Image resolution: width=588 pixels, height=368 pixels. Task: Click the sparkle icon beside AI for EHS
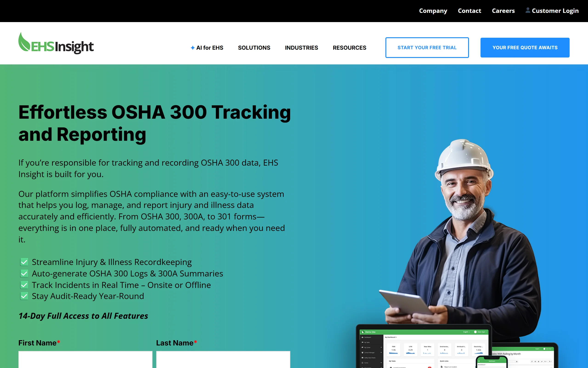[192, 48]
